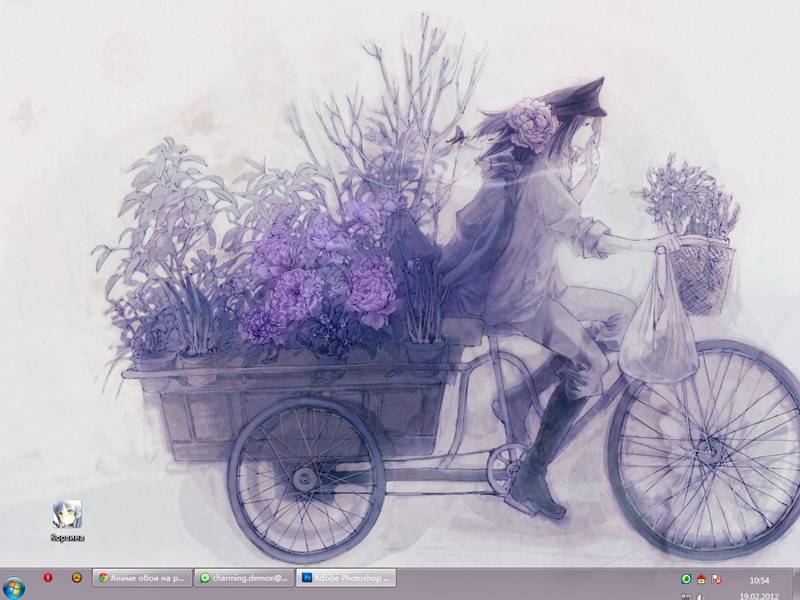This screenshot has height=600, width=800.
Task: Open the pinned AIMP player taskbar icon
Action: [77, 578]
